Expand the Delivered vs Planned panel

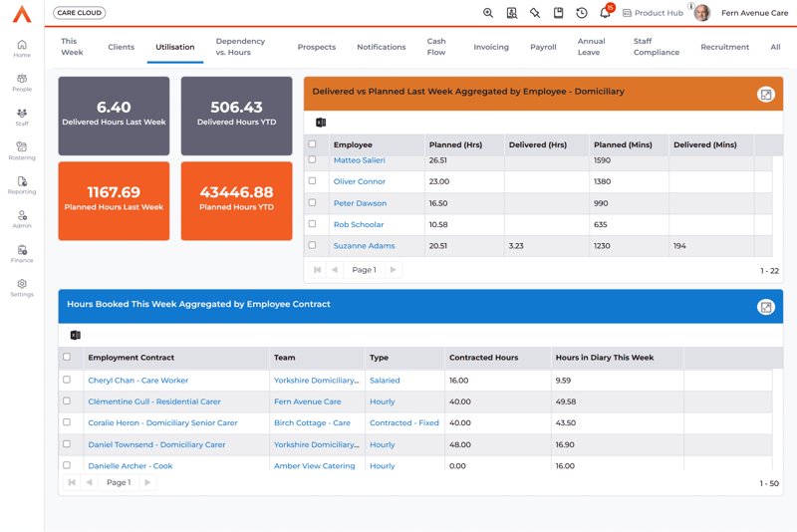765,95
